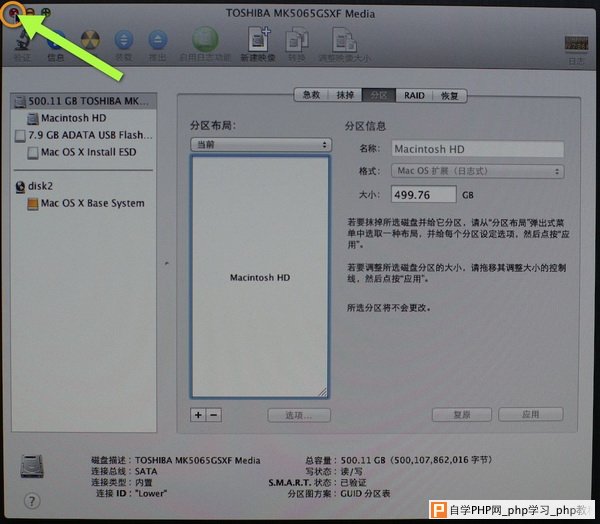Open the Log (日志) toolbar icon
Screen dimensions: 600x524
click(x=576, y=43)
